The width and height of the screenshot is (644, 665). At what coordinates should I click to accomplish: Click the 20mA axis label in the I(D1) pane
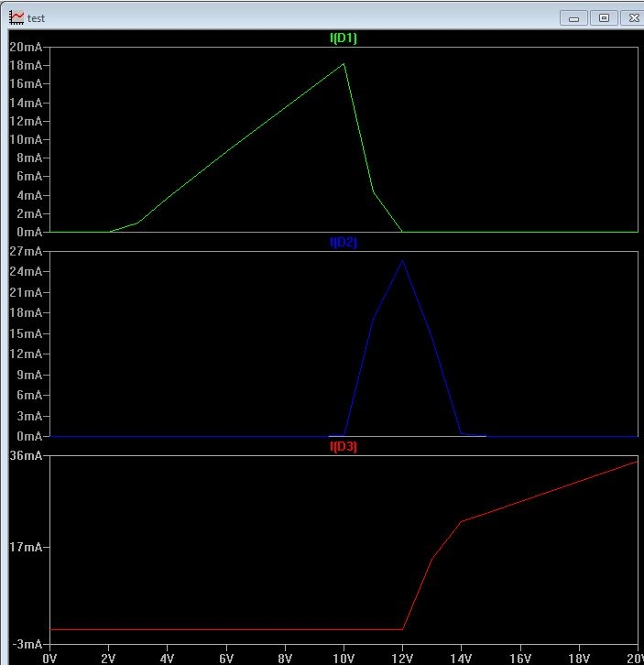(26, 47)
